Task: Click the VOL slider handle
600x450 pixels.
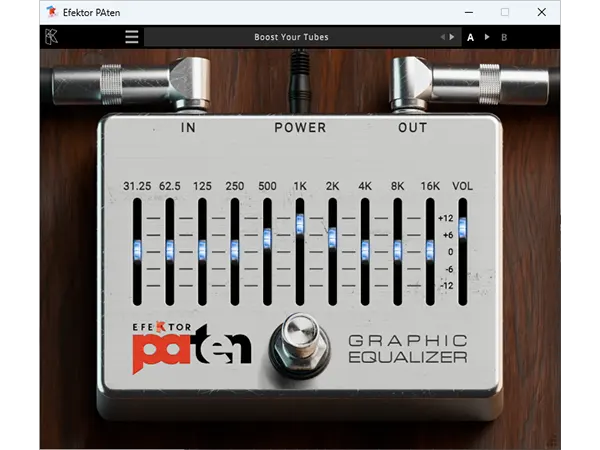Action: (x=463, y=227)
